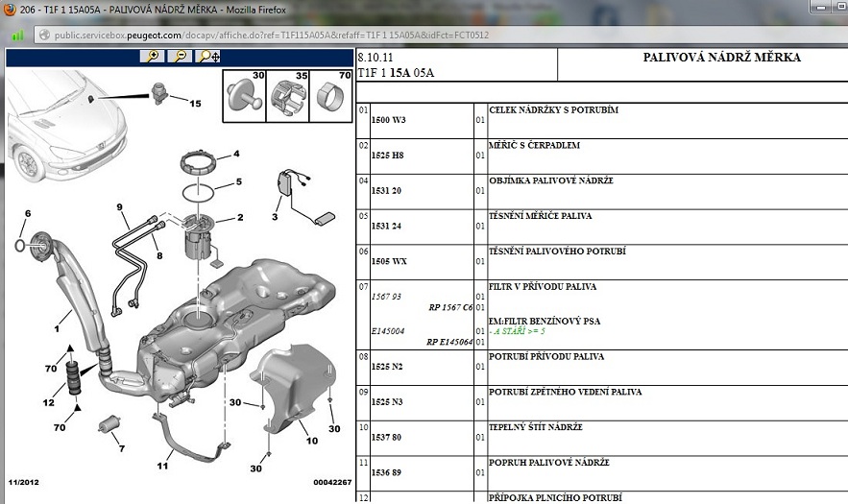Click the zoom in magnifier icon
Screen dimensions: 848x504
(153, 57)
